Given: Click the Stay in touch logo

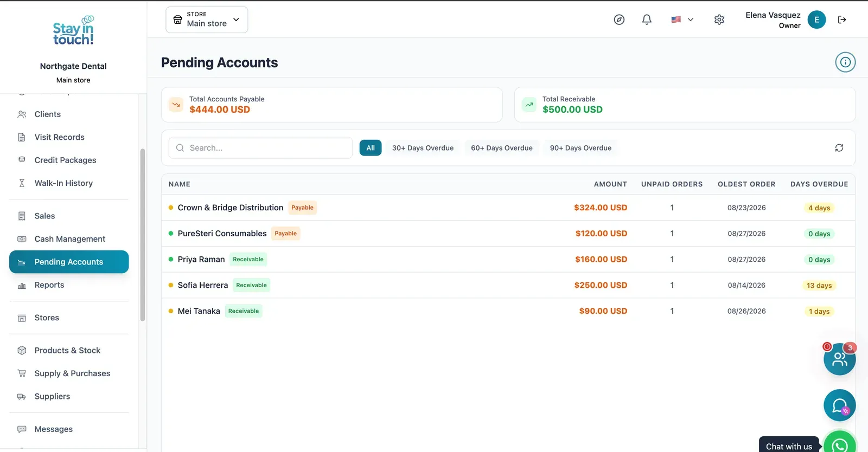Looking at the screenshot, I should coord(73,31).
